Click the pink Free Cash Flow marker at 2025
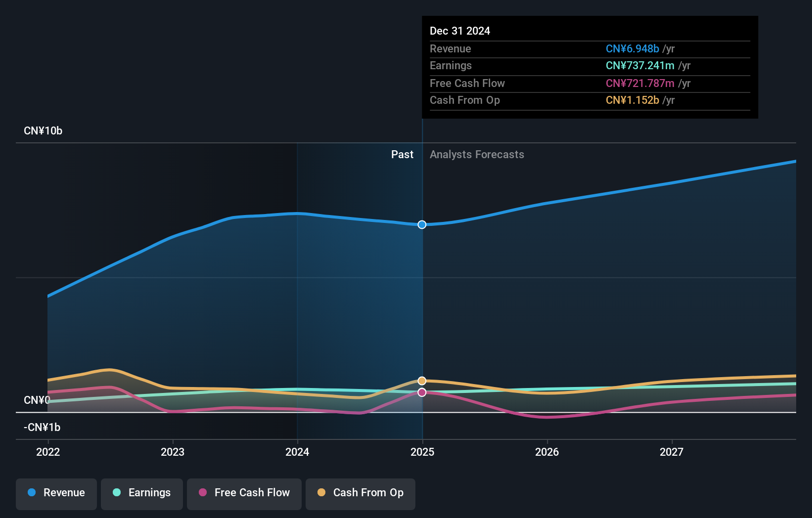The image size is (812, 518). (422, 392)
